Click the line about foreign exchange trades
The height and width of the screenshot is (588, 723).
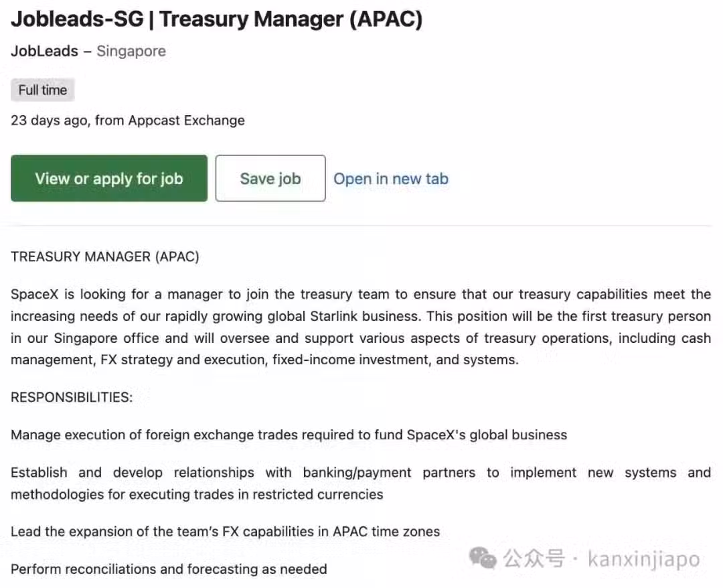[289, 435]
